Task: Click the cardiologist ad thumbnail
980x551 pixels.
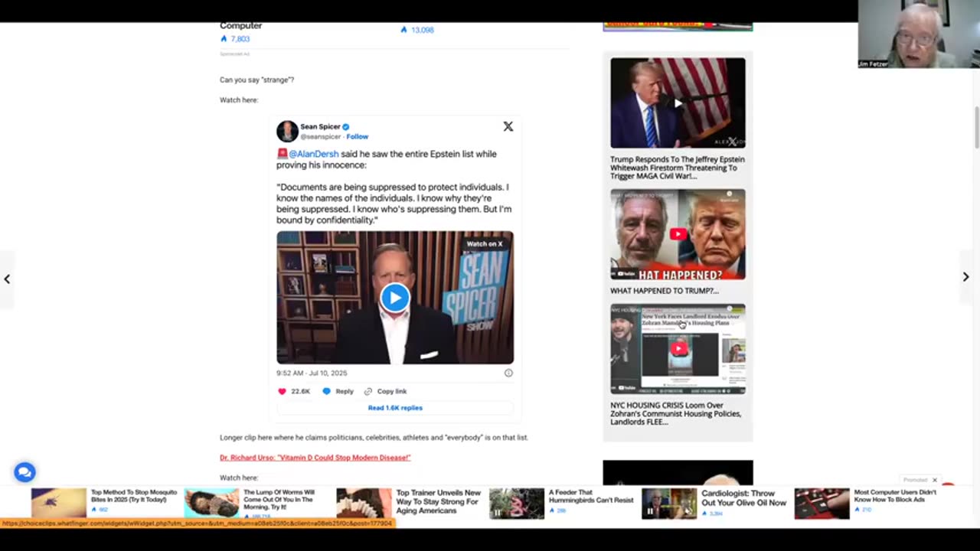Action: coord(669,504)
